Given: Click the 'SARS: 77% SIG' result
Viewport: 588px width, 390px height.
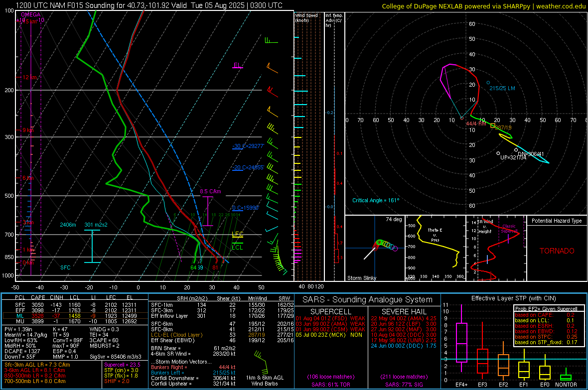Looking at the screenshot, I should pyautogui.click(x=404, y=385).
